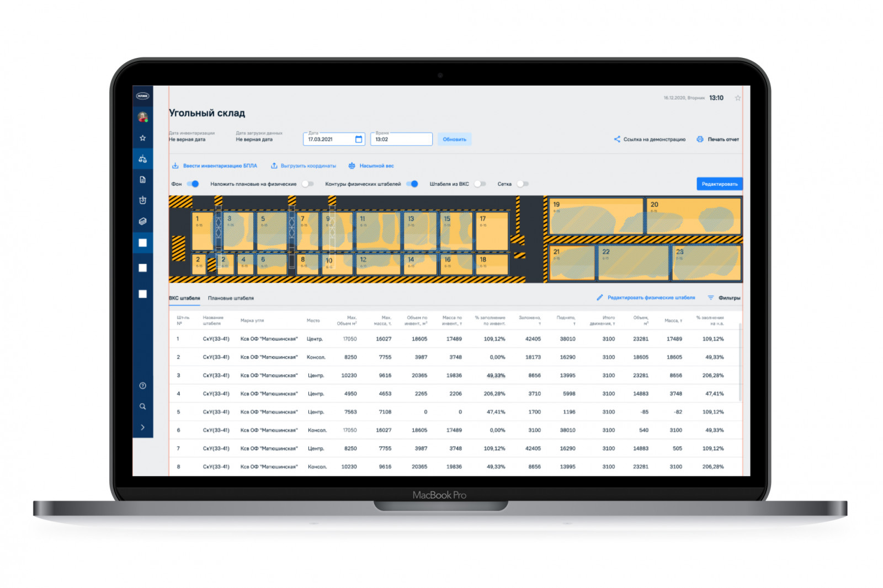Screen dimensions: 883x588
Task: Select stack 22 on the warehouse map
Action: [634, 263]
